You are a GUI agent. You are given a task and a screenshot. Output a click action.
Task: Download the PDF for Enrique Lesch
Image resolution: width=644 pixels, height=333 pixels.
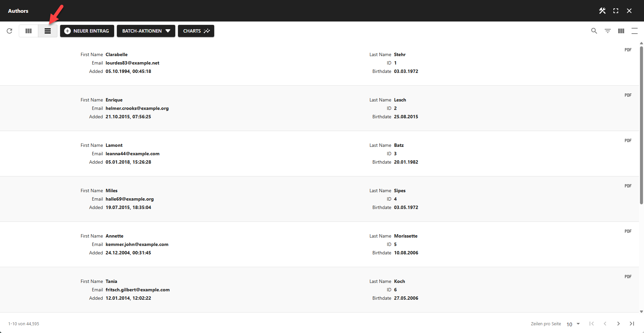point(628,95)
